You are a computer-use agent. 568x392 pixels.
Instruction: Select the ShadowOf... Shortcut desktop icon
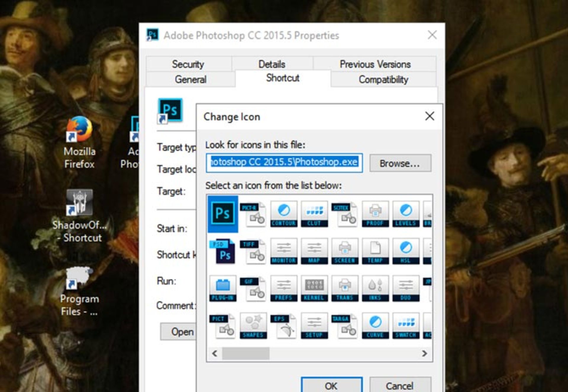click(x=79, y=216)
